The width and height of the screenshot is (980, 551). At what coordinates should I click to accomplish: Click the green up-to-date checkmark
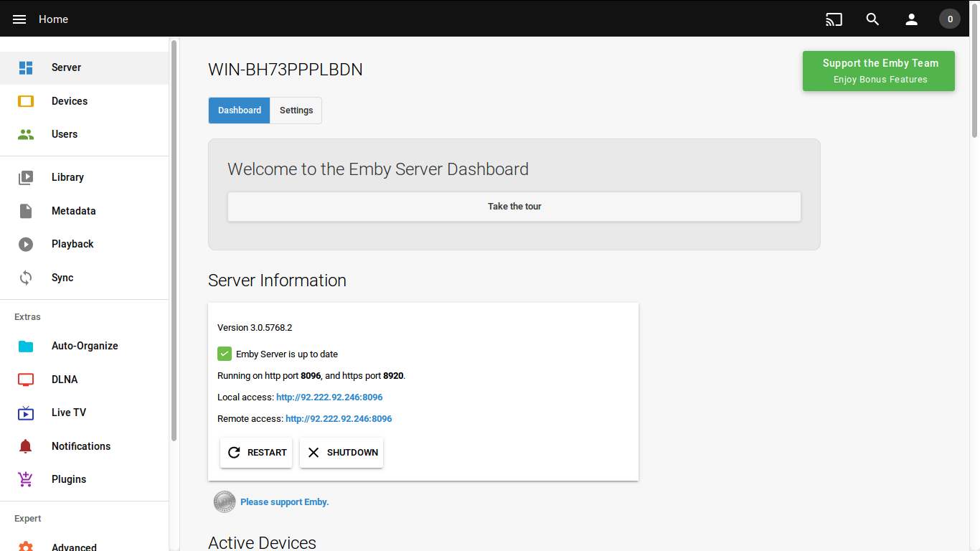(225, 354)
